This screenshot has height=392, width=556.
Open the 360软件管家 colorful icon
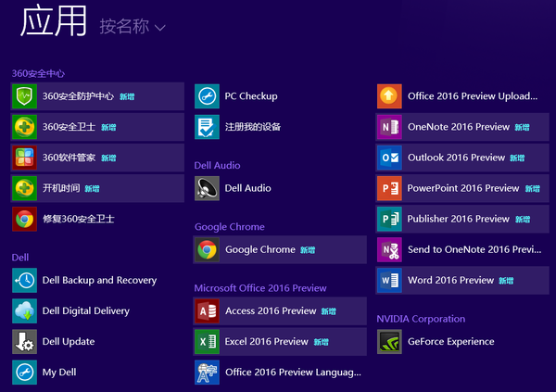pyautogui.click(x=24, y=158)
